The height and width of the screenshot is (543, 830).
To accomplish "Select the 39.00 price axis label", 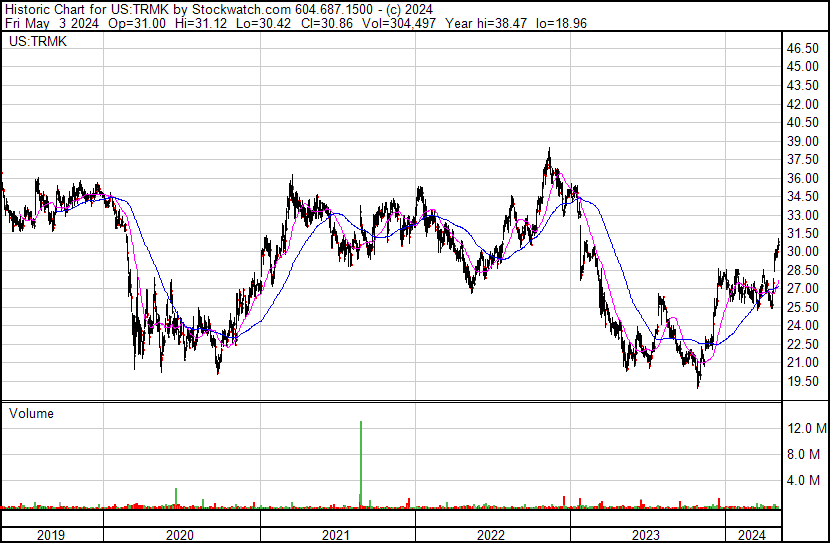I will tap(803, 141).
